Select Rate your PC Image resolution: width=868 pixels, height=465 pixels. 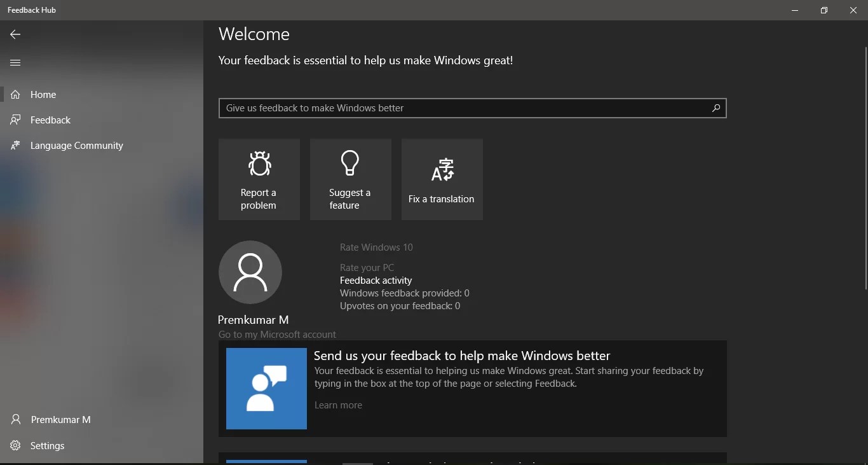pyautogui.click(x=367, y=267)
